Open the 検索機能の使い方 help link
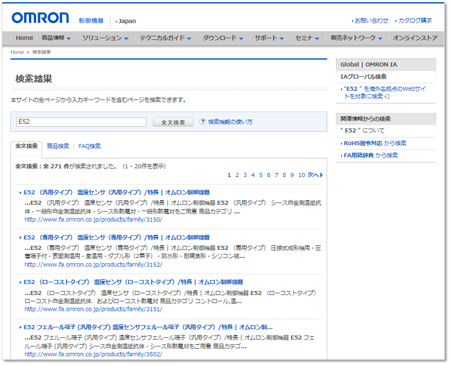 230,122
